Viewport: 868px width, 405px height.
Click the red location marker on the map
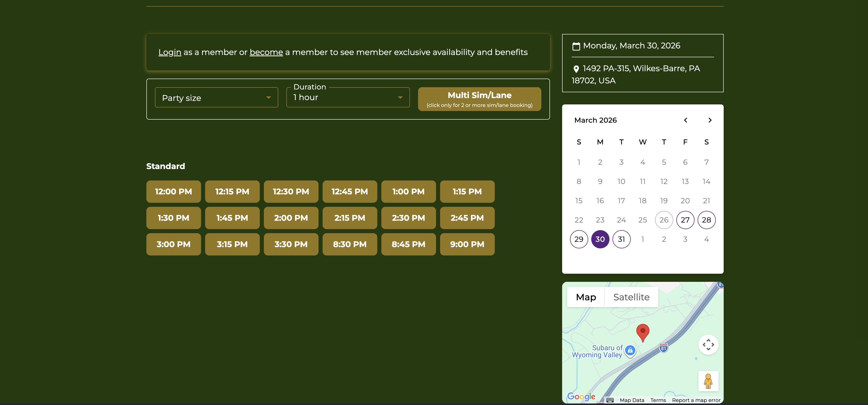point(643,332)
